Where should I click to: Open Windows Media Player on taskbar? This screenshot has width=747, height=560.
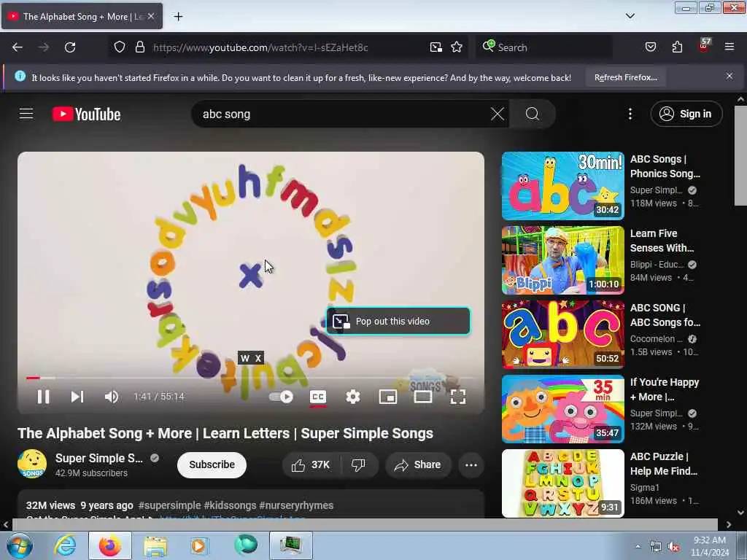[199, 545]
